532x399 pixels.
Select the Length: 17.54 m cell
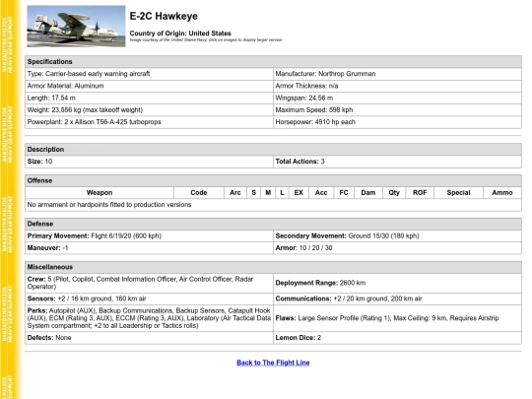point(149,99)
